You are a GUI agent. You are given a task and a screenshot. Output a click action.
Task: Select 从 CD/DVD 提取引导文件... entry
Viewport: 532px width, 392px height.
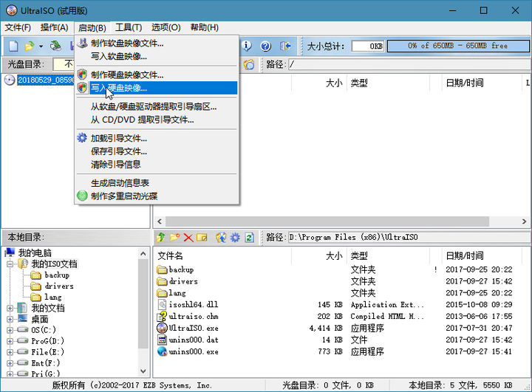pos(157,120)
